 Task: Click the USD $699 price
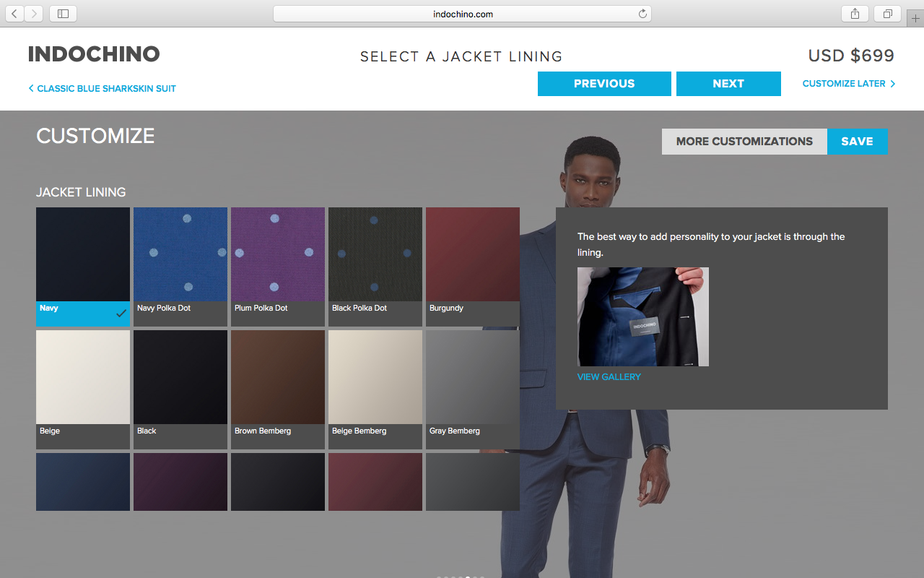[x=851, y=56]
